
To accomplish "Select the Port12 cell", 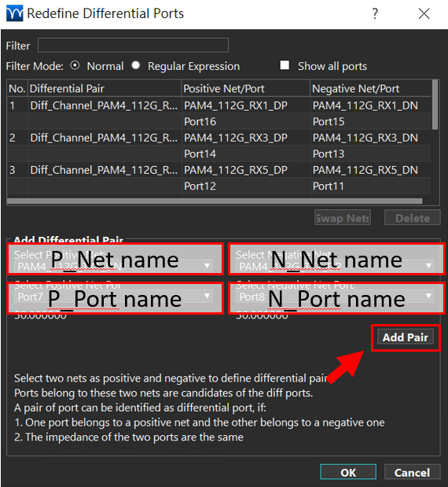I will pyautogui.click(x=246, y=186).
